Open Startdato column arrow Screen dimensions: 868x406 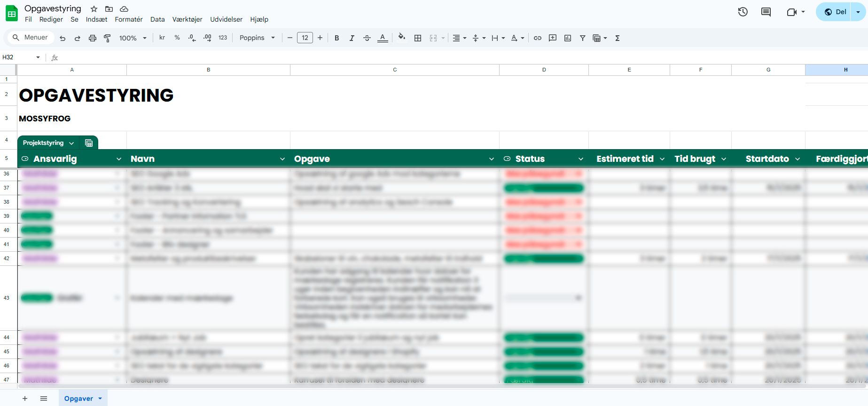pos(798,159)
